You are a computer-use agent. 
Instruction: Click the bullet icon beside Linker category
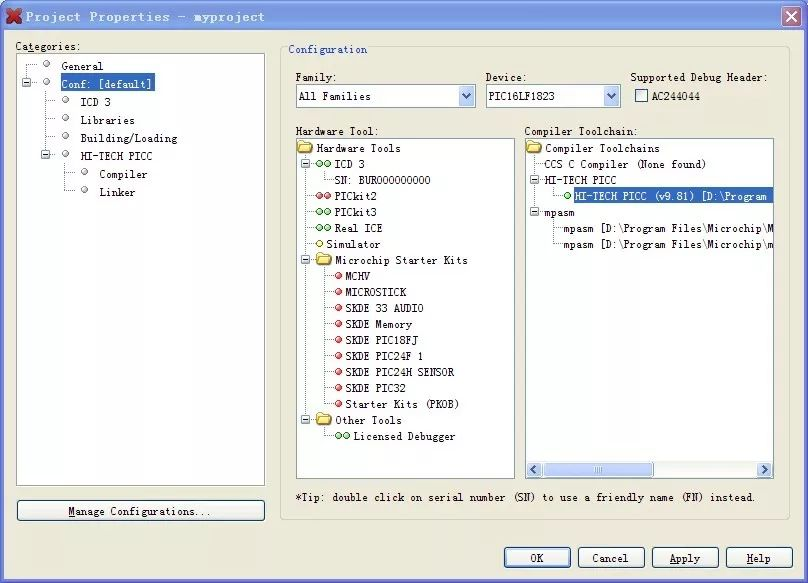85,190
